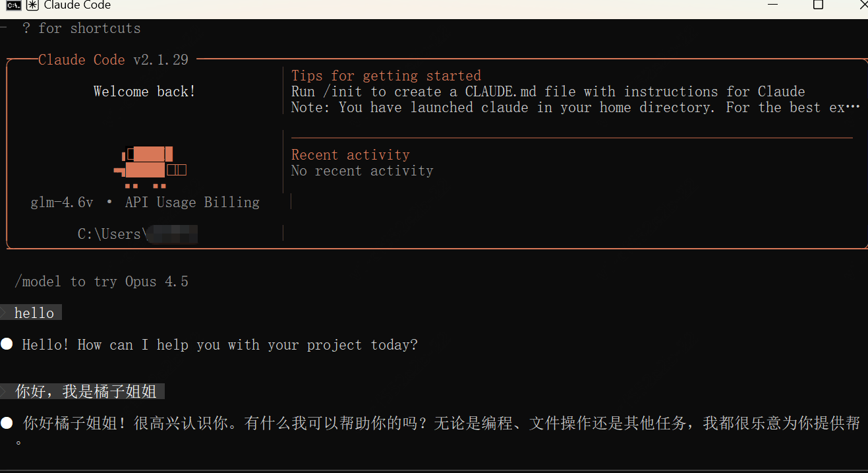868x473 pixels.
Task: Click the "Recent activity" heading
Action: coord(350,155)
